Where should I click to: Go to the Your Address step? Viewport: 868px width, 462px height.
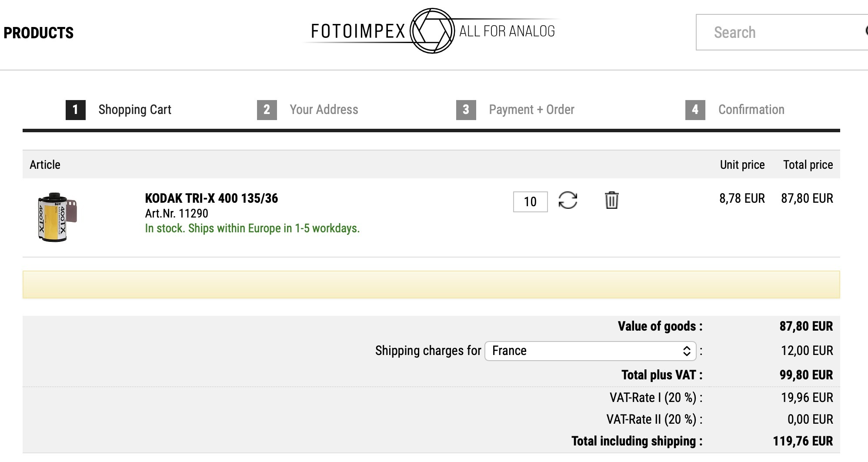click(324, 110)
